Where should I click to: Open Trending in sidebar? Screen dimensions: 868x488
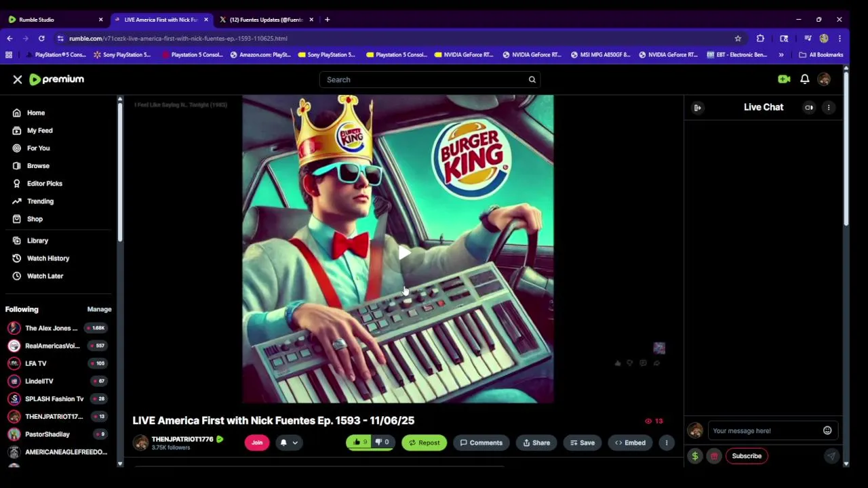pos(40,201)
